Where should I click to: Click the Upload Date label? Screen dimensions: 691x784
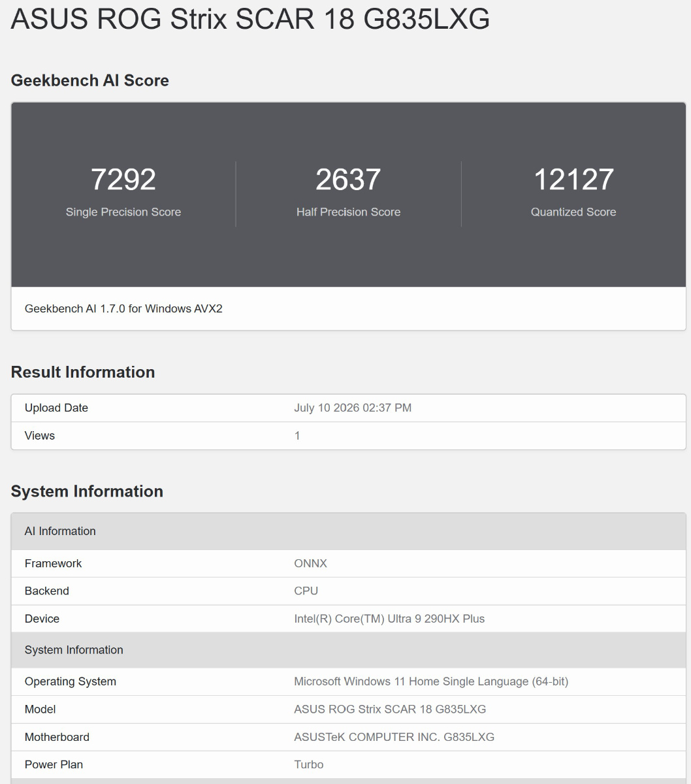pyautogui.click(x=56, y=408)
